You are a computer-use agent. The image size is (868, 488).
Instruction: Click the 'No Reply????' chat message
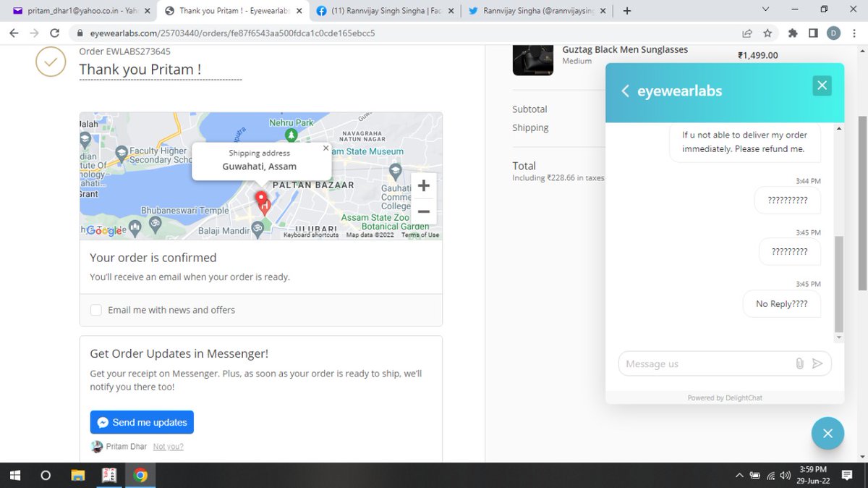click(x=781, y=304)
